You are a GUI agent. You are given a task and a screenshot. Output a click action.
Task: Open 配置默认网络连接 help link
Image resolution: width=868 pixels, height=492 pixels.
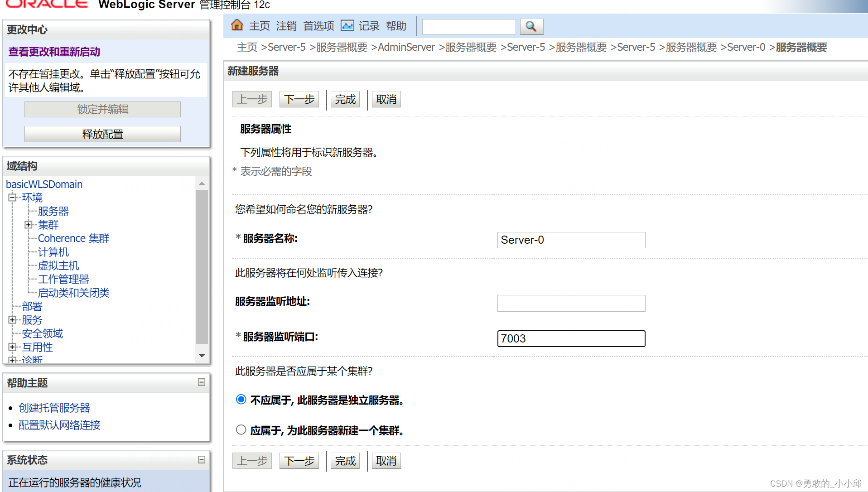pos(59,425)
